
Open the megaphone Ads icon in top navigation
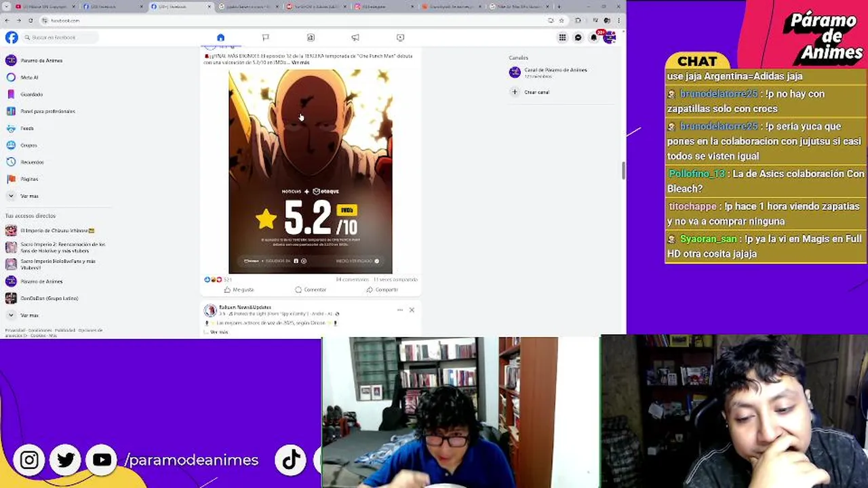point(355,37)
